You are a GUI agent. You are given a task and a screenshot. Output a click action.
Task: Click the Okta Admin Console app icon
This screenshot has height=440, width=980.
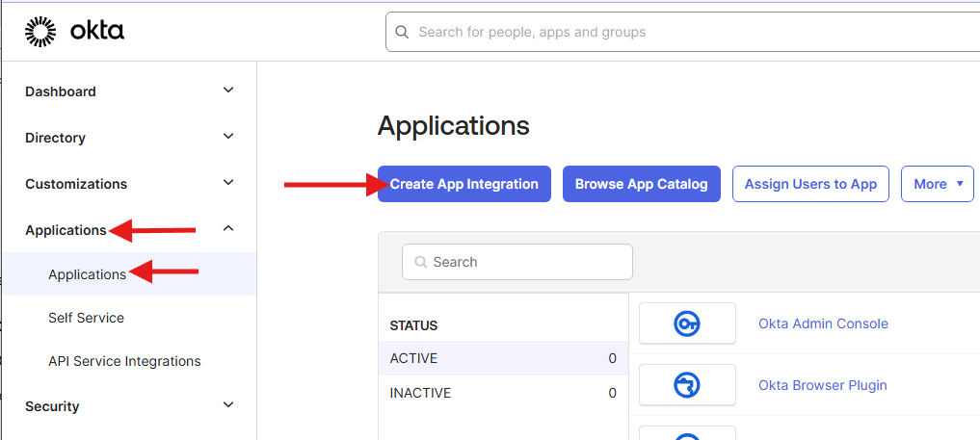tap(687, 324)
